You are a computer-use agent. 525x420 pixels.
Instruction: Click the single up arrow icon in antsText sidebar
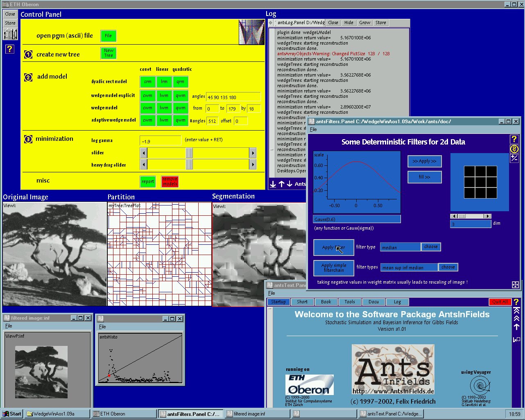(516, 327)
